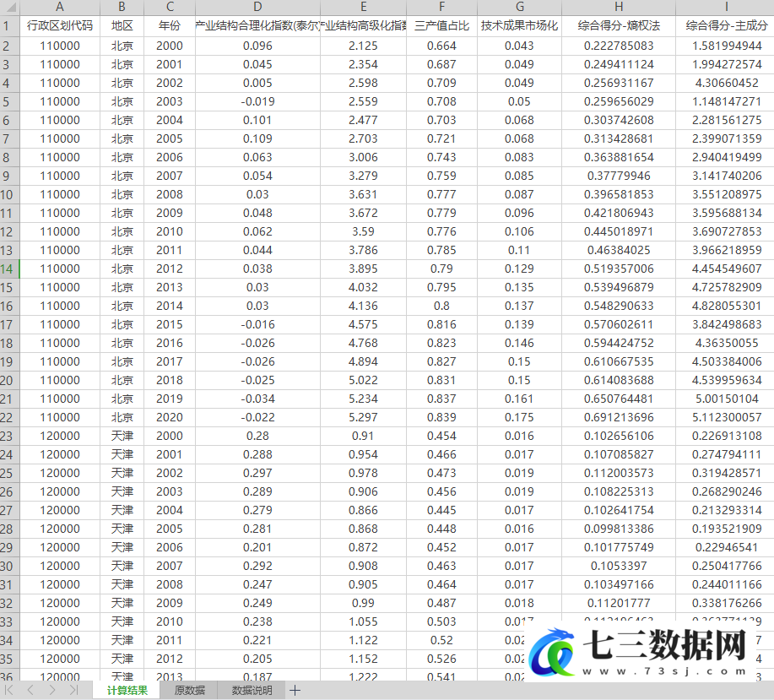Image resolution: width=774 pixels, height=700 pixels.
Task: Select cell with value 5.00150104
Action: 726,399
